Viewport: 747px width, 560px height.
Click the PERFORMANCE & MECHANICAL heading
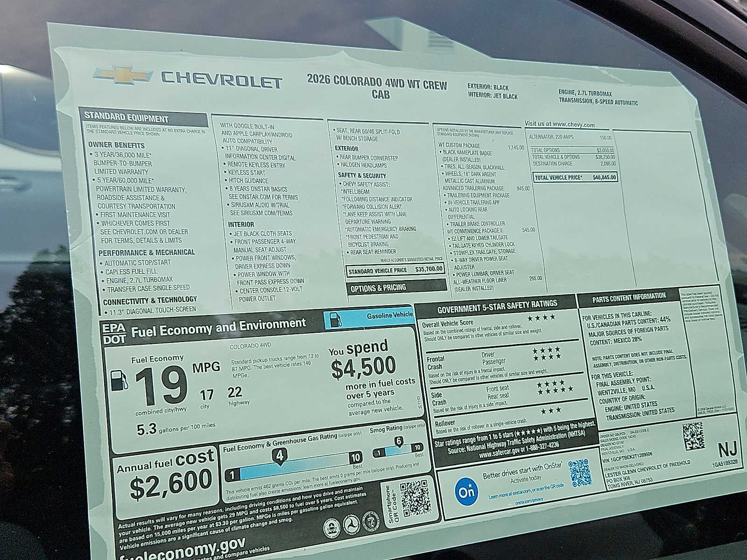146,252
